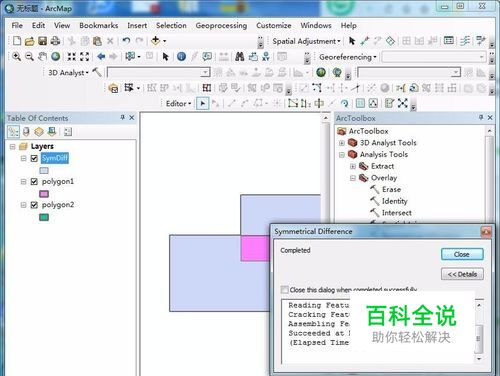The height and width of the screenshot is (376, 500).
Task: Click the polygon2 green symbol swatch
Action: 44,217
